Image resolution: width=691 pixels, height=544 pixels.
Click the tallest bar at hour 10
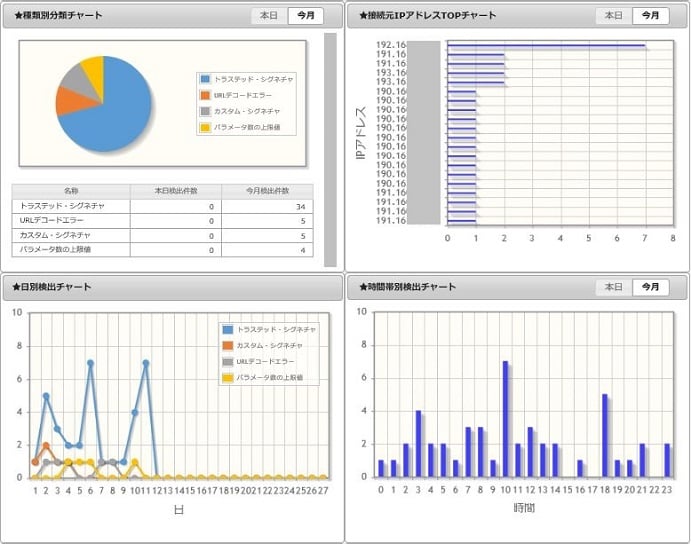click(x=505, y=419)
